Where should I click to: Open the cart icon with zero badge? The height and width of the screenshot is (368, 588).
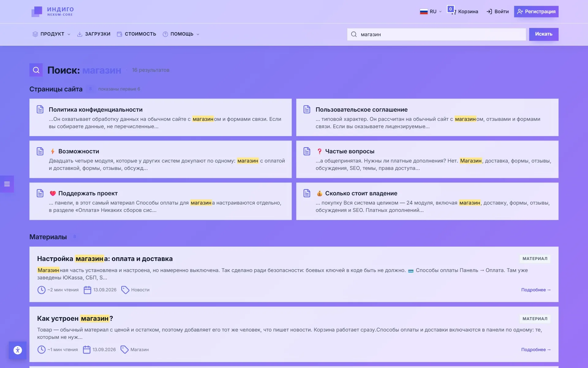pos(451,10)
